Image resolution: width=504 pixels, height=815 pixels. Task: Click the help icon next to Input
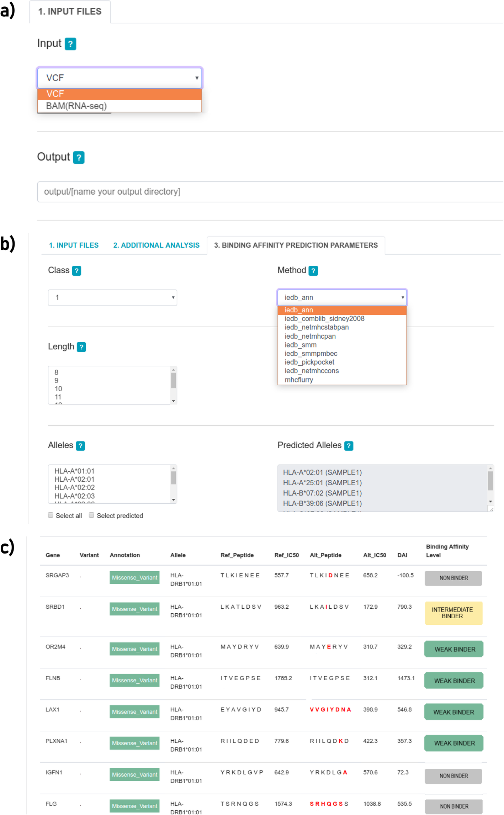coord(70,44)
